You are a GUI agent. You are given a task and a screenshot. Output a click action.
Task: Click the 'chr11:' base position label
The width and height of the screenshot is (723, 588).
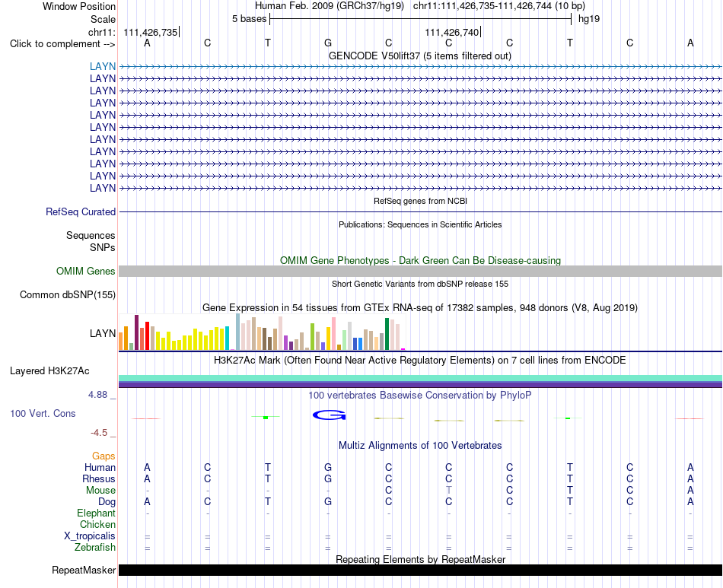point(101,32)
